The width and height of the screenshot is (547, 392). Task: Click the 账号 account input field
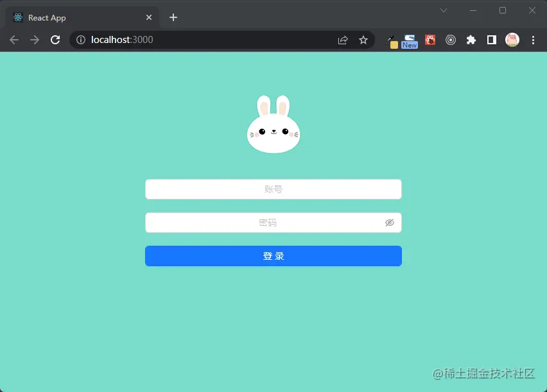click(273, 189)
